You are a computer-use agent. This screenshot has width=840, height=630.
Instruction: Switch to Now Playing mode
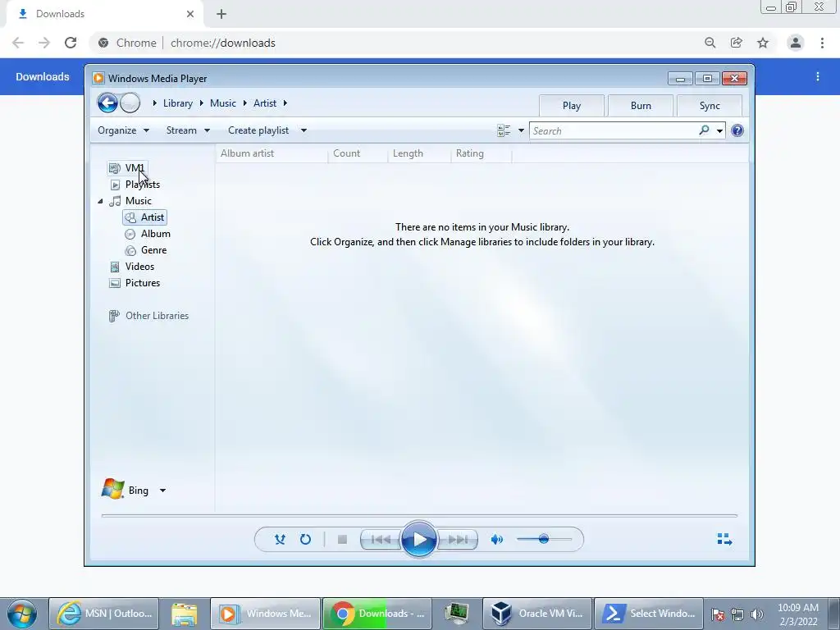[724, 539]
